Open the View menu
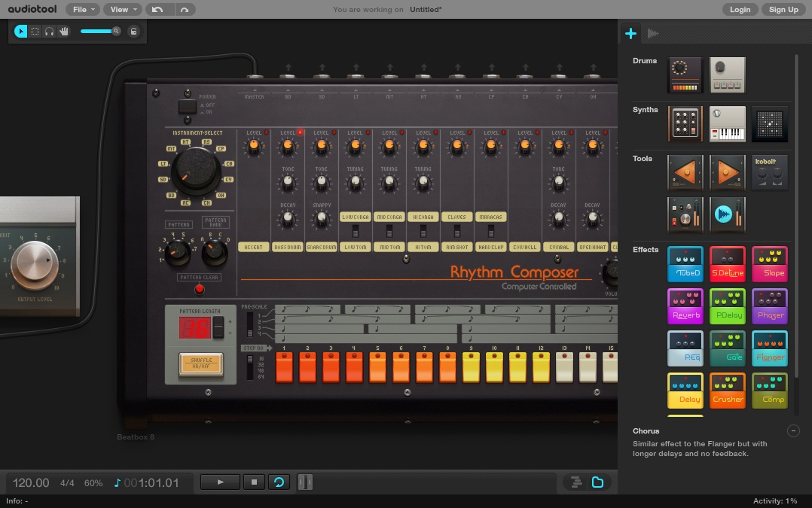 pos(122,9)
